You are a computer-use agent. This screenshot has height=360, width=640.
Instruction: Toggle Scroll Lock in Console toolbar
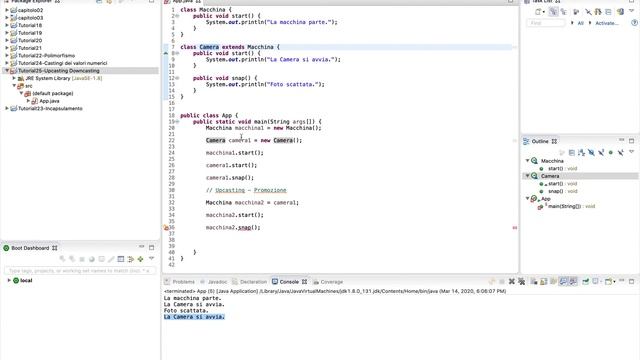tap(544, 282)
